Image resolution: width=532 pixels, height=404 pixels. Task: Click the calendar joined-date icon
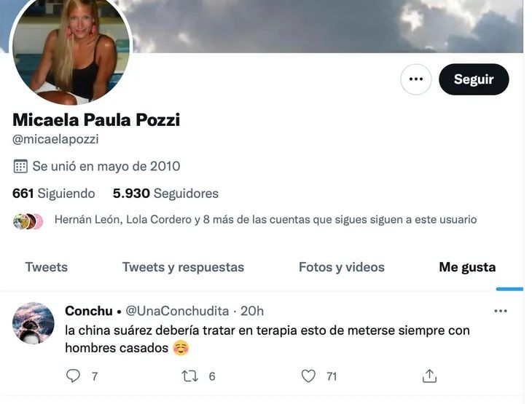point(20,166)
